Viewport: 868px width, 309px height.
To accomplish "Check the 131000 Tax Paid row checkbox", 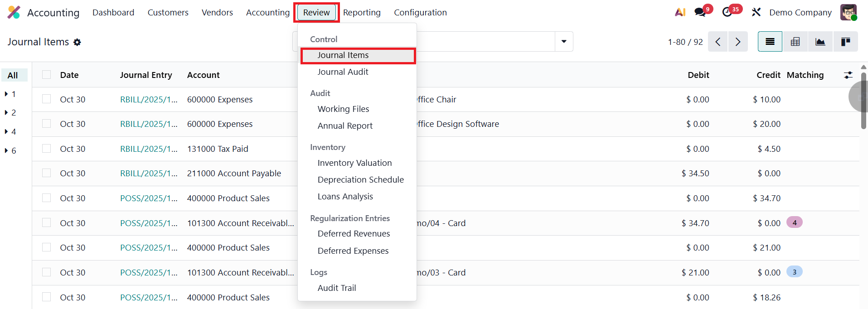I will [46, 149].
